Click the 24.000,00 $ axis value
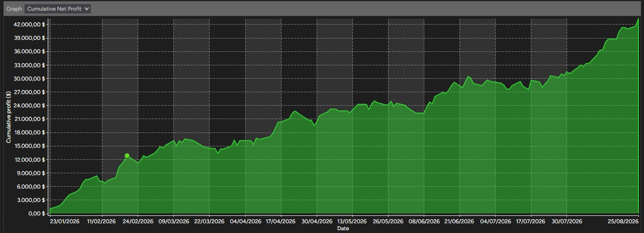This screenshot has width=644, height=233. [30, 106]
